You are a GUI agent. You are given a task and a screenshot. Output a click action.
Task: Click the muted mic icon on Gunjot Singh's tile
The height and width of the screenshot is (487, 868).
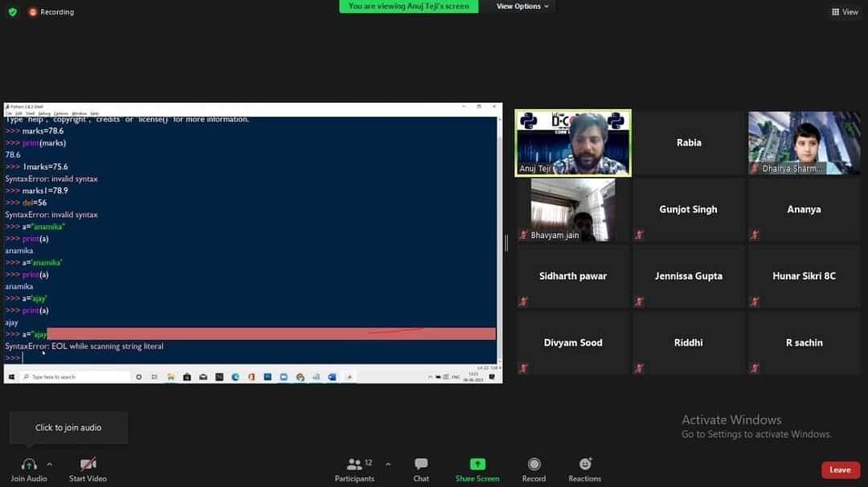640,235
